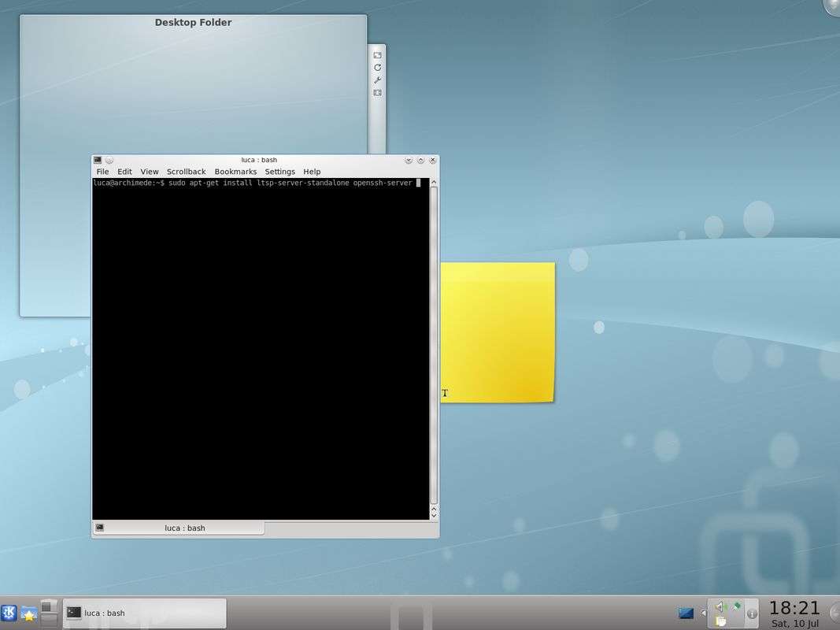Click the Konsole window menu icon in titlebar
Viewport: 840px width, 630px height.
point(98,160)
